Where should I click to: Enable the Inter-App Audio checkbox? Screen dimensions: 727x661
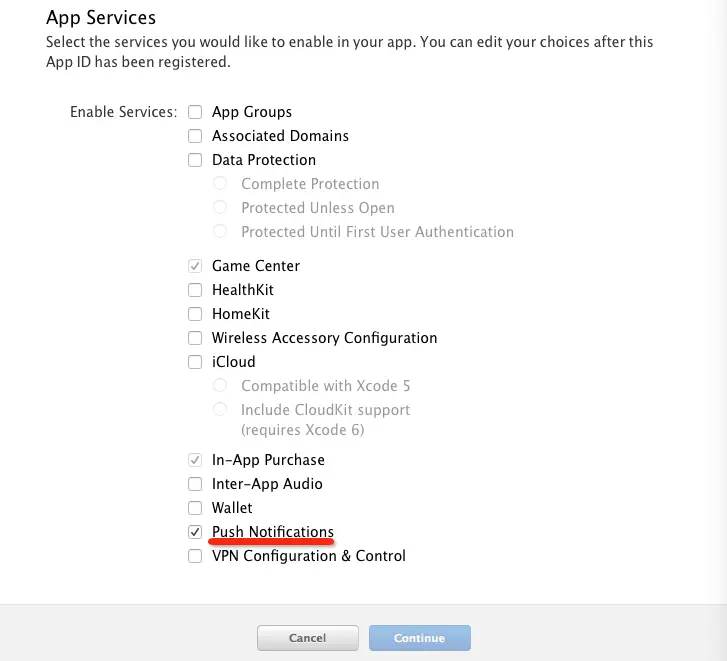coord(195,484)
